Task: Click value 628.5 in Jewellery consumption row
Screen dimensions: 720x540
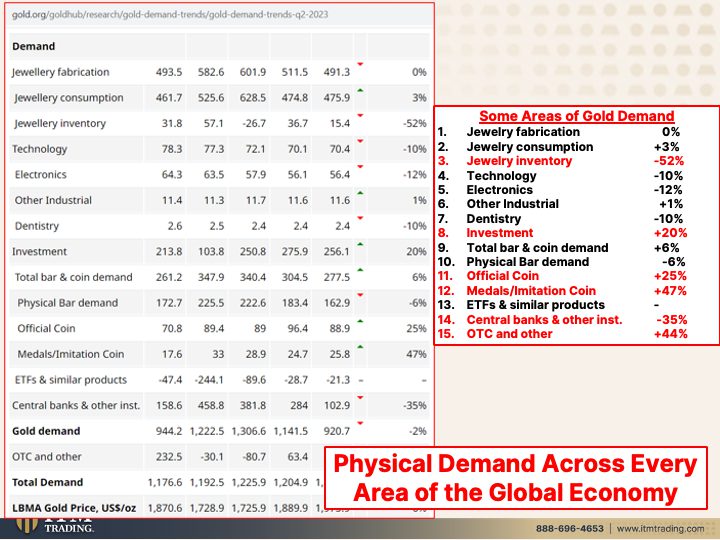Action: (253, 98)
